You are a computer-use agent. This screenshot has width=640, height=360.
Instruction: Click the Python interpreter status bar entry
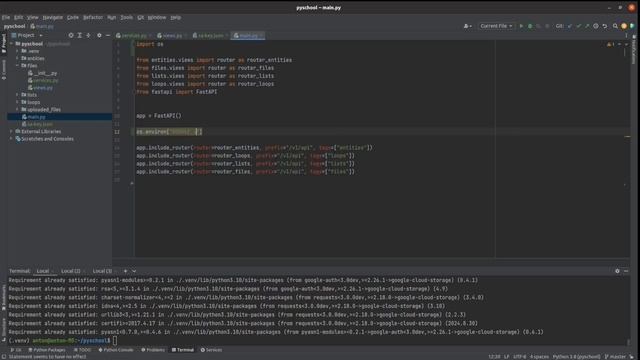tap(577, 357)
